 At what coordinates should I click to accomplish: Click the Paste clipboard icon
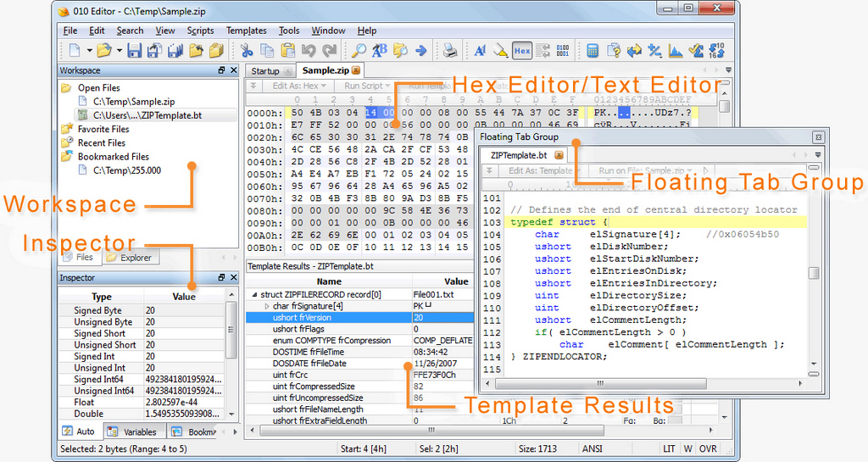point(288,51)
